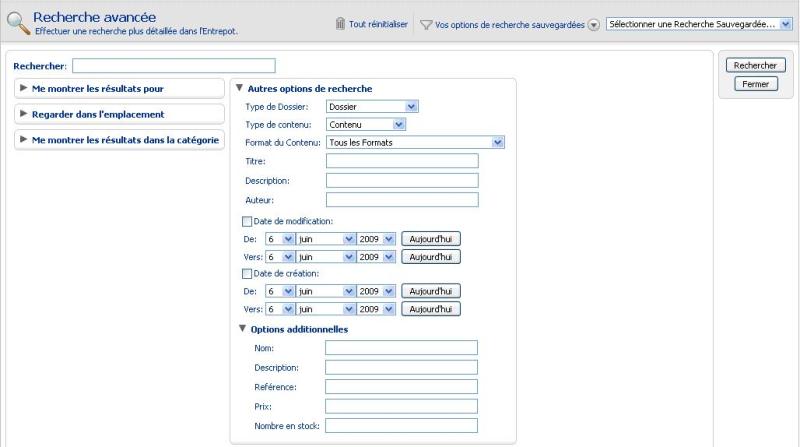Image resolution: width=800 pixels, height=447 pixels.
Task: Click the main Rechercher text field
Action: [x=158, y=66]
